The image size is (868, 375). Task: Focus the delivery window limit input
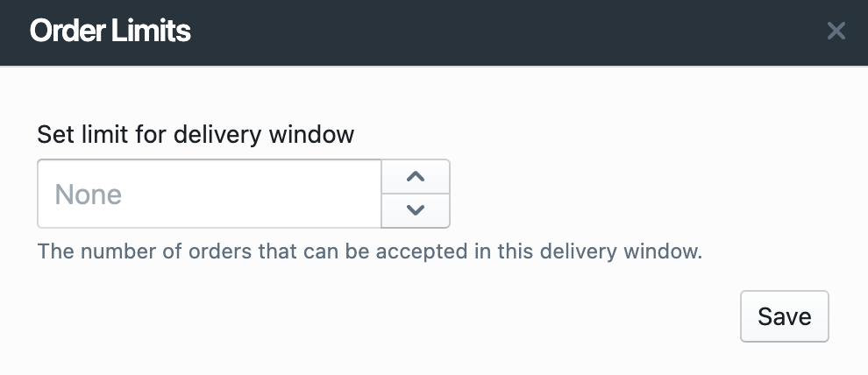[x=210, y=194]
